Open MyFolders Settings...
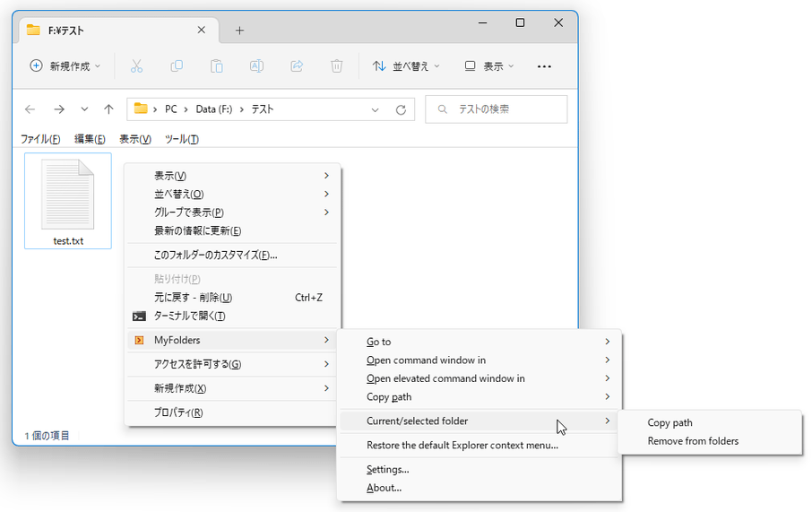This screenshot has height=512, width=812. click(x=479, y=470)
